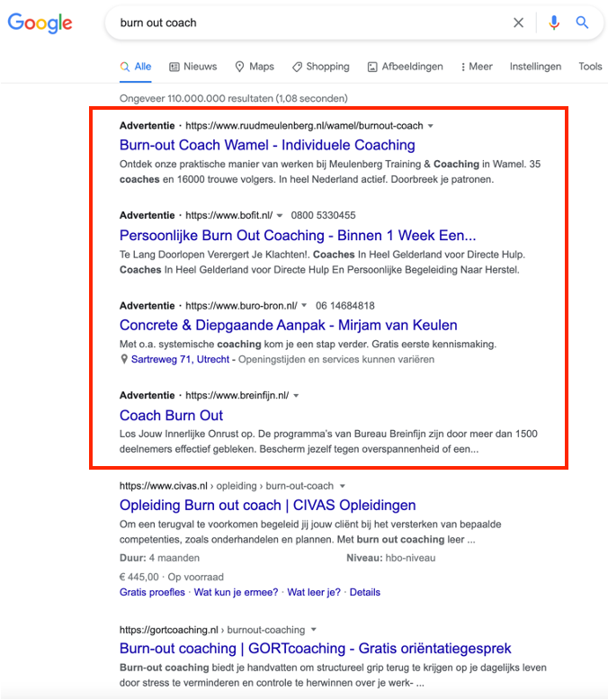Select the Alle tab
The height and width of the screenshot is (700, 608).
tap(136, 67)
